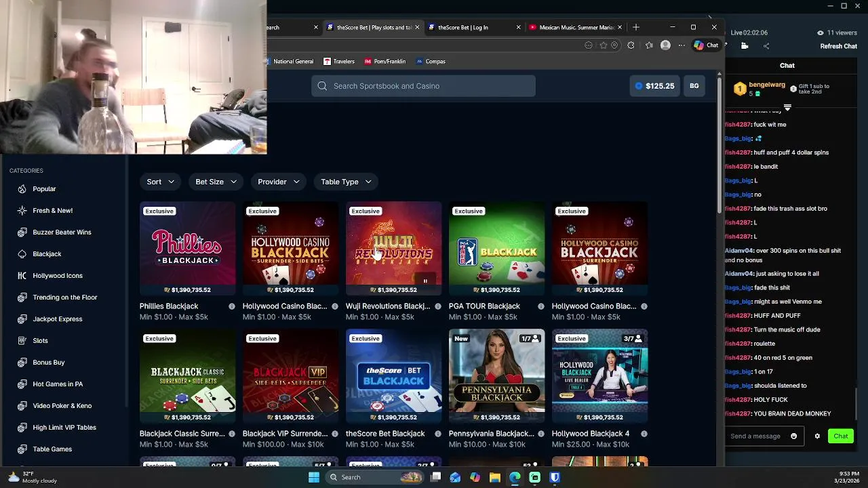The height and width of the screenshot is (488, 868).
Task: Open a new browser tab
Action: [x=636, y=27]
